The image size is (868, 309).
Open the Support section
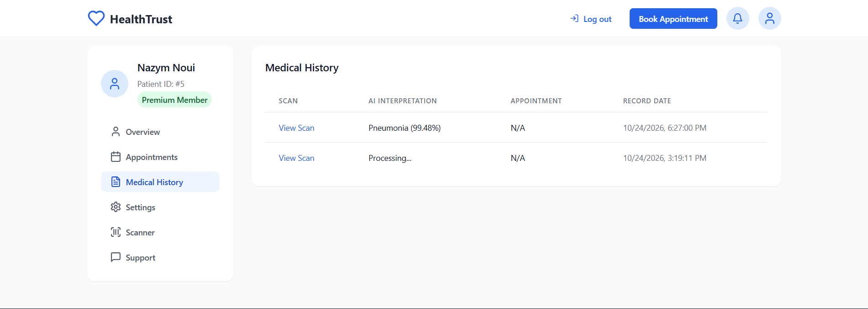point(160,257)
